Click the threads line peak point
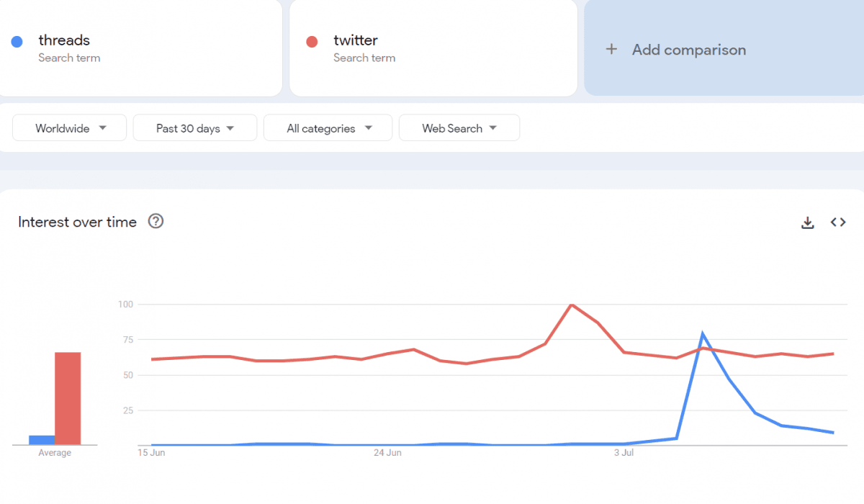Screen dimensions: 864x504 pos(702,334)
